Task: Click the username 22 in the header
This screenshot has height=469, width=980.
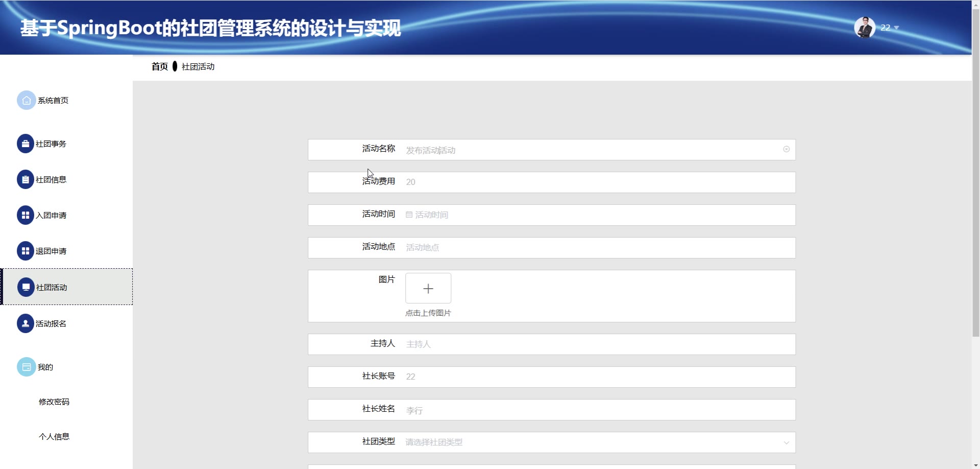Action: (x=886, y=28)
